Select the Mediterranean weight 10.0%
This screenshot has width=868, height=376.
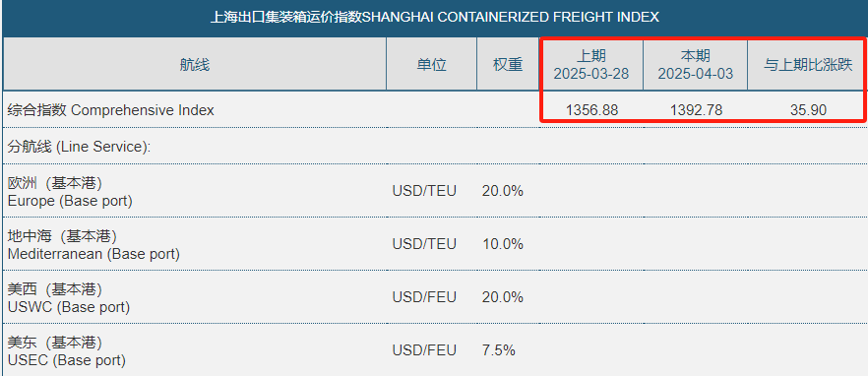[x=503, y=244]
